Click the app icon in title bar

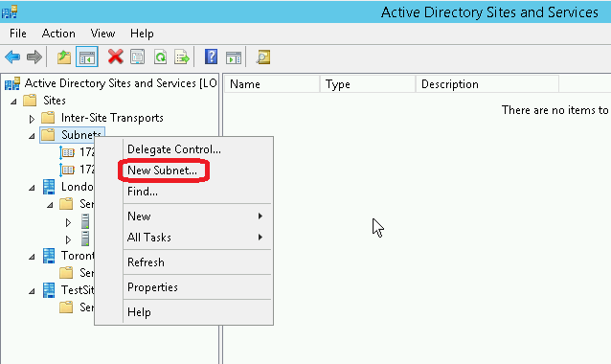pos(10,12)
